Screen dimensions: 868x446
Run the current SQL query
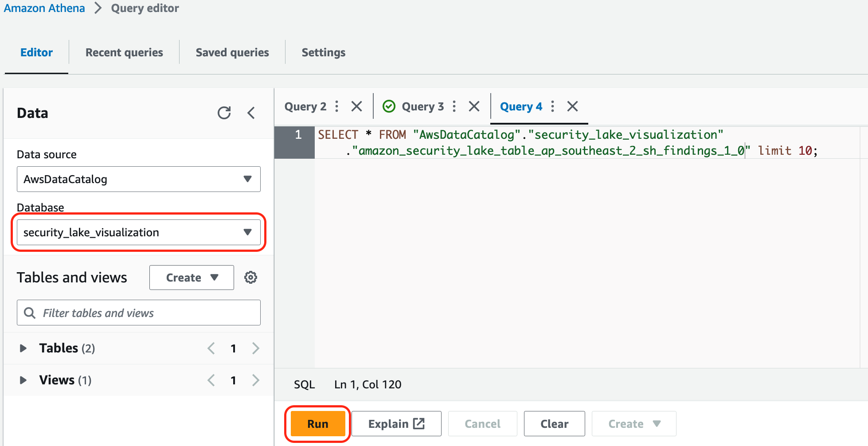click(317, 423)
